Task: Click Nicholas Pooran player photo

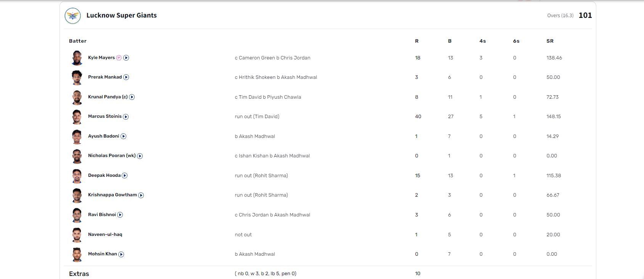Action: point(77,156)
